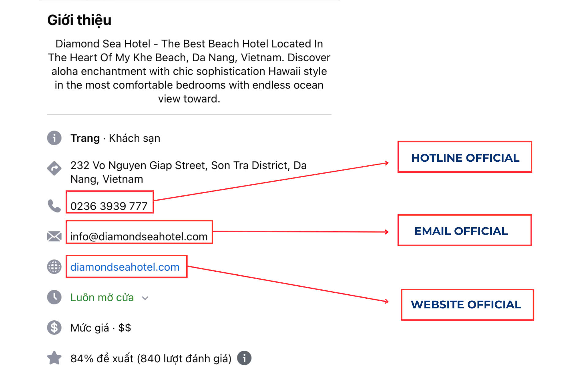
Task: Click the Luôn mở cửa hours text
Action: click(x=102, y=297)
